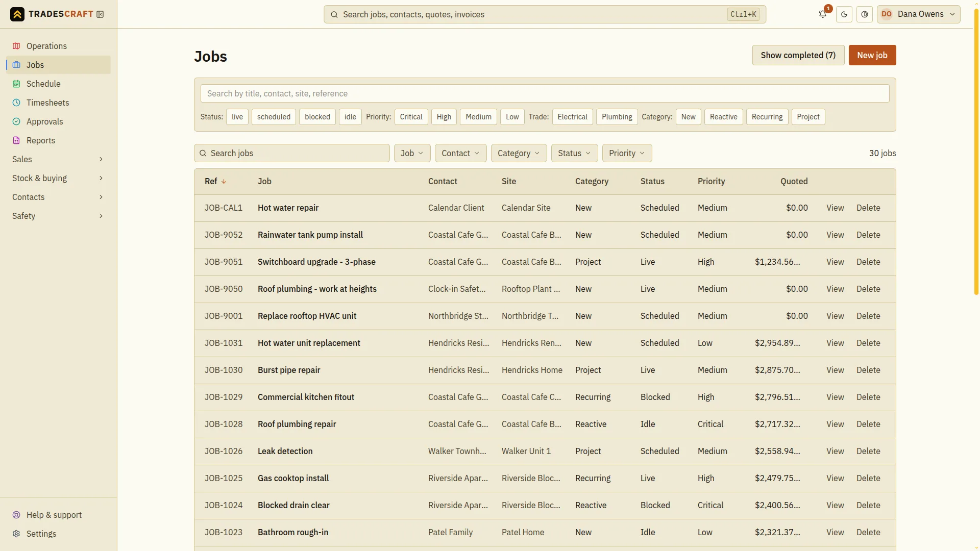The width and height of the screenshot is (980, 551).
Task: Toggle the High priority filter
Action: click(x=444, y=117)
